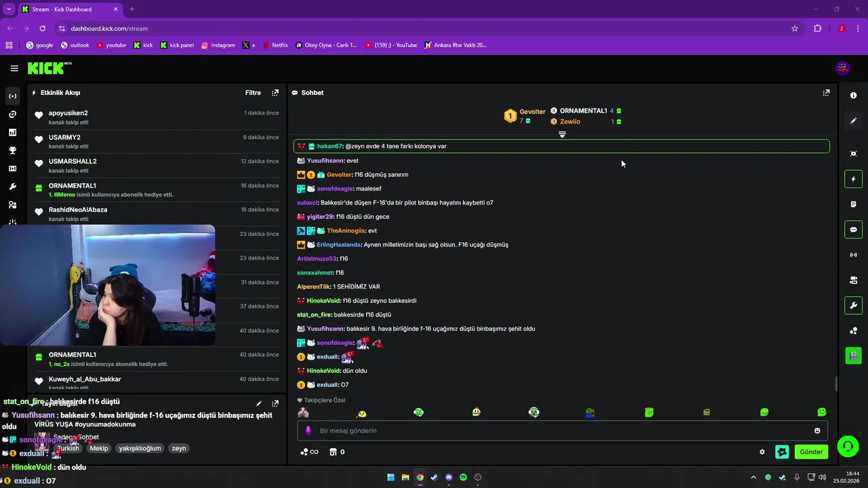This screenshot has height=488, width=868.
Task: Pop out the Etkinlik Akışı panel
Action: tap(275, 93)
